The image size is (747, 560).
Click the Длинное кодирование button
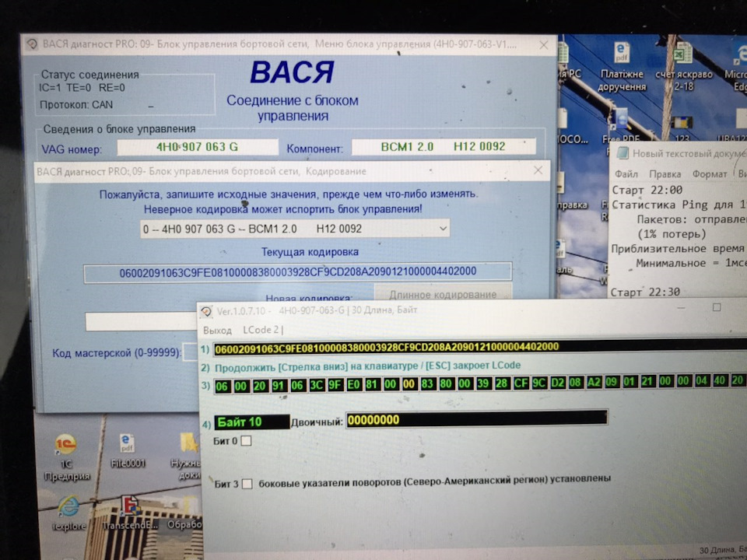(x=443, y=294)
